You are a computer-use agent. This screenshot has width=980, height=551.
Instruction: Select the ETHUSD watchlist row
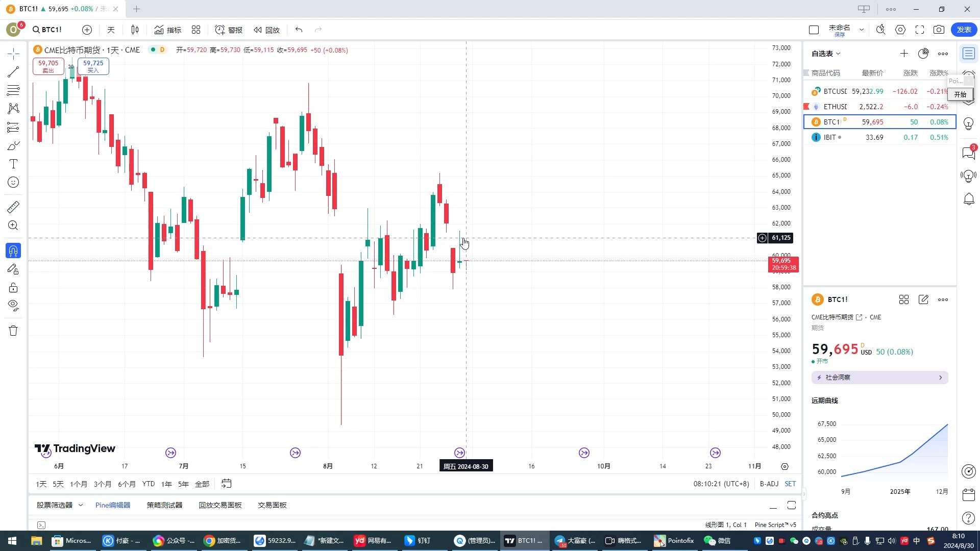pyautogui.click(x=880, y=107)
